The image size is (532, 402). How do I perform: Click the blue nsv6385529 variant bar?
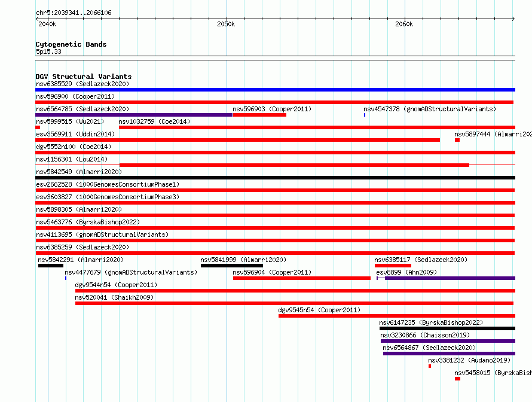[x=275, y=90]
